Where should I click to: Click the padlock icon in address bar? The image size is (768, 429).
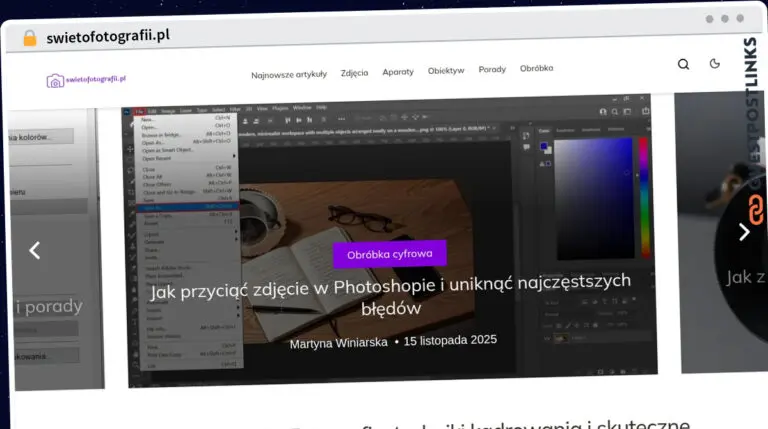tap(30, 38)
